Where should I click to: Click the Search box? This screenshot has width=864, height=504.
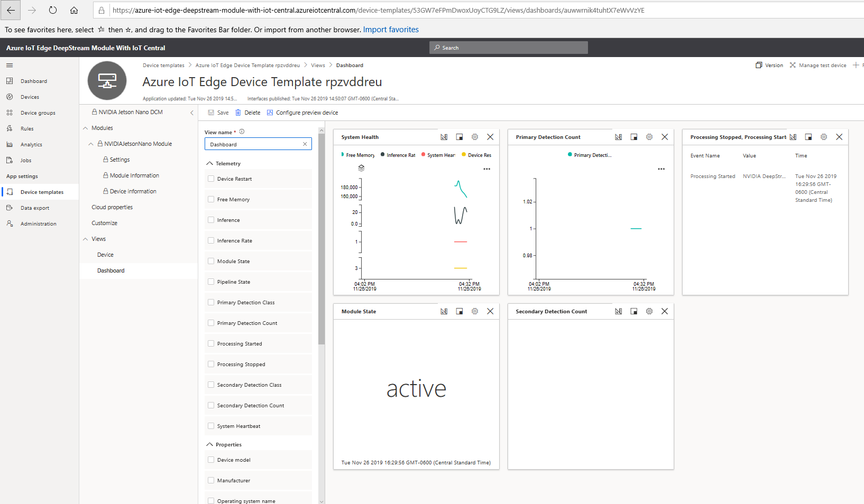pyautogui.click(x=509, y=48)
